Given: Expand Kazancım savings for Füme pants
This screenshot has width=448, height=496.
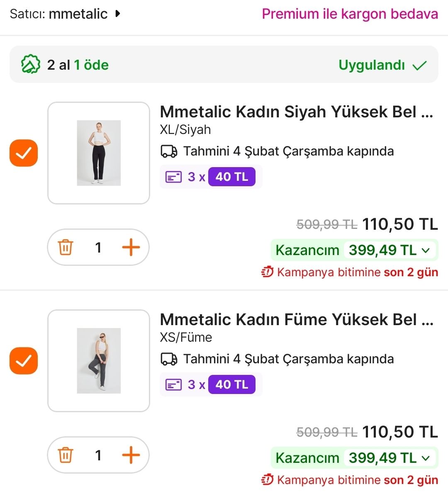Looking at the screenshot, I should [x=426, y=458].
